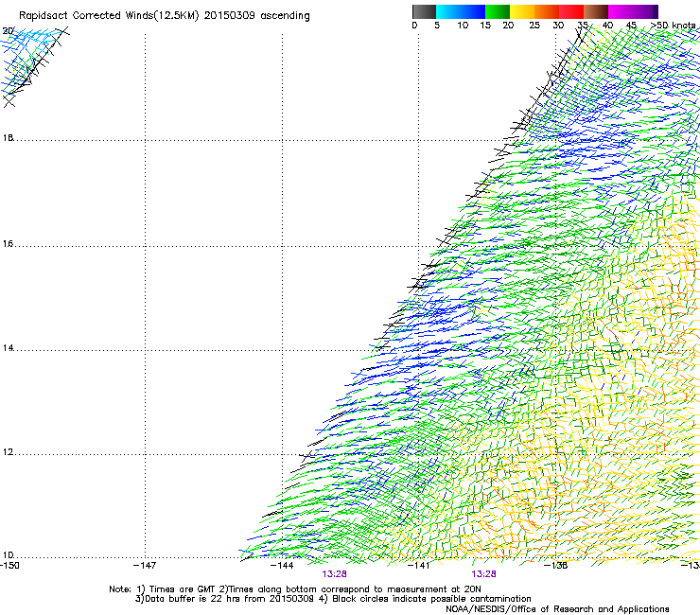Click the latitude label '14' on the left axis
The image size is (700, 615).
[x=8, y=348]
